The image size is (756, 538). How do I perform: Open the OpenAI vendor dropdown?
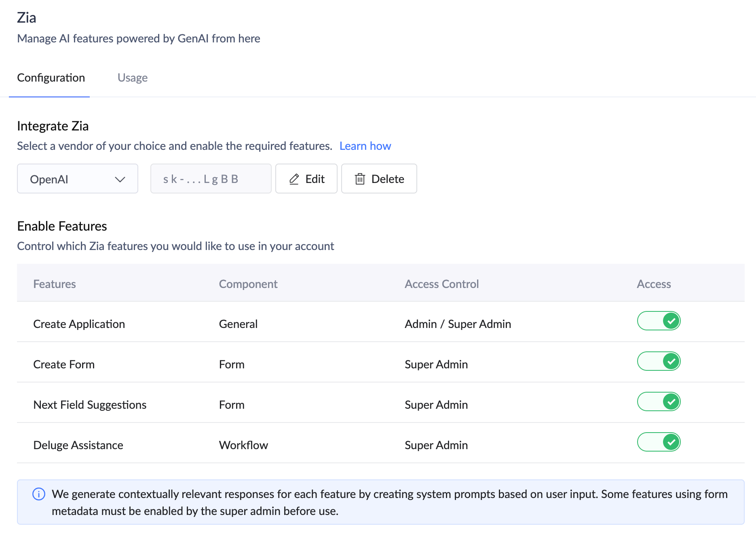click(78, 179)
